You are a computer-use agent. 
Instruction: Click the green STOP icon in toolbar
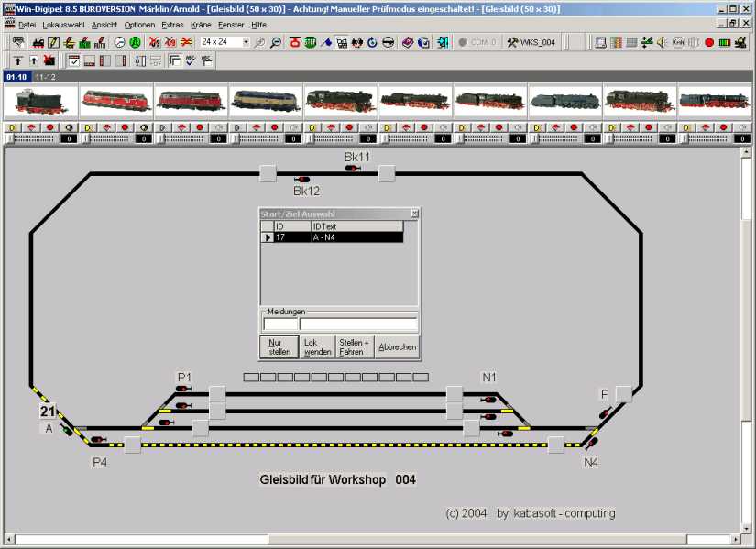[311, 42]
